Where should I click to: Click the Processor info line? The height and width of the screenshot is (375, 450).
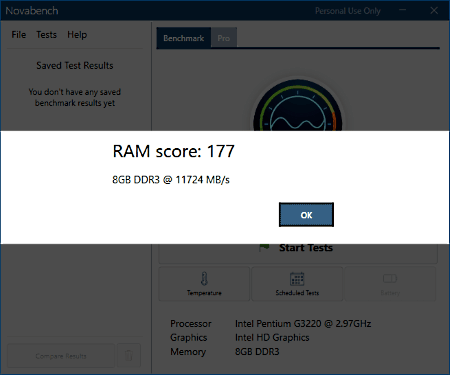(271, 324)
